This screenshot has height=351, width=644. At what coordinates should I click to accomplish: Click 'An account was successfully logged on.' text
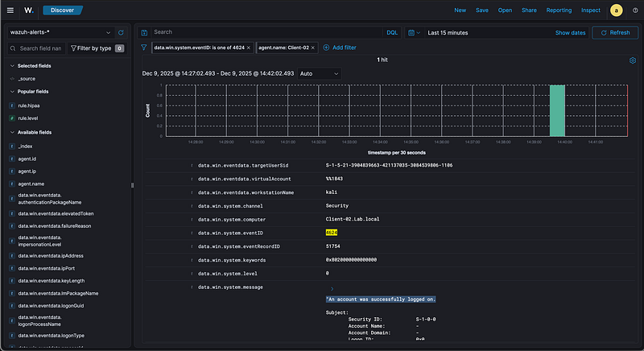(x=381, y=299)
